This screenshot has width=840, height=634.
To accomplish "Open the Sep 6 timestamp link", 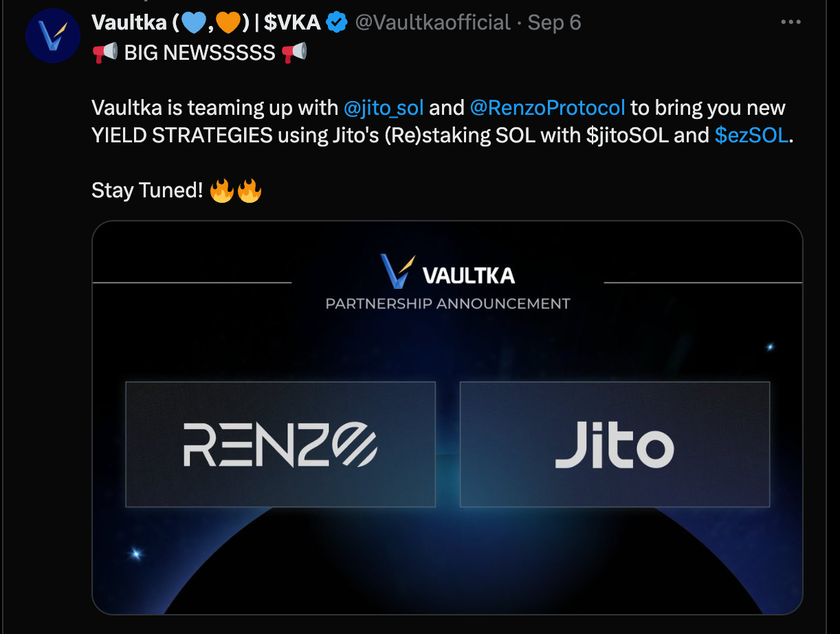I will [554, 23].
